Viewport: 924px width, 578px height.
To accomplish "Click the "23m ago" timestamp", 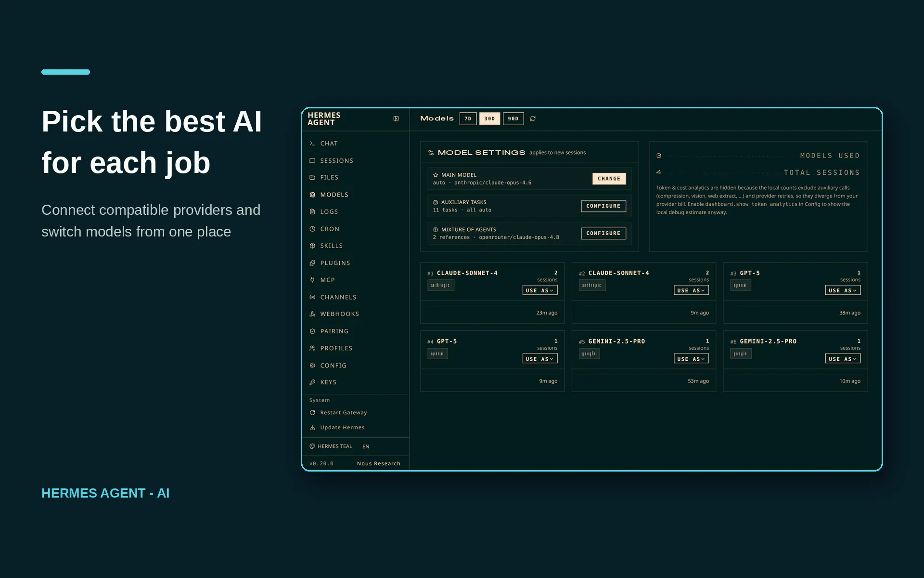I will pyautogui.click(x=547, y=313).
